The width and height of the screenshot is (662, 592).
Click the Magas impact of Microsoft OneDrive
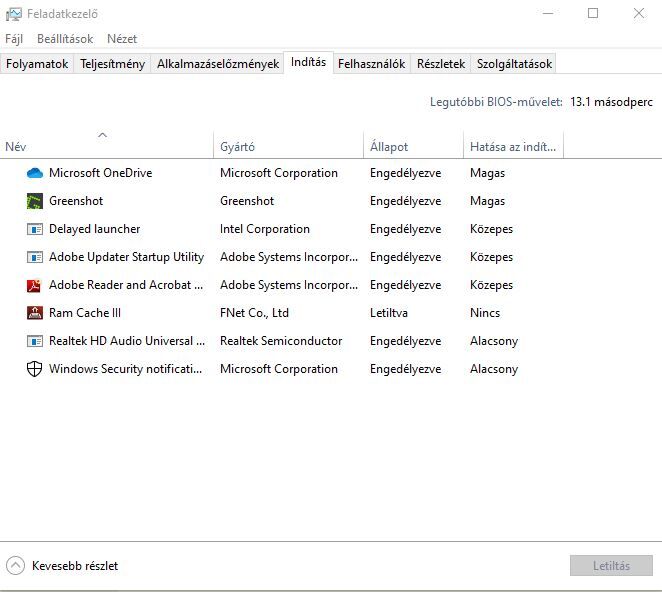[x=487, y=173]
